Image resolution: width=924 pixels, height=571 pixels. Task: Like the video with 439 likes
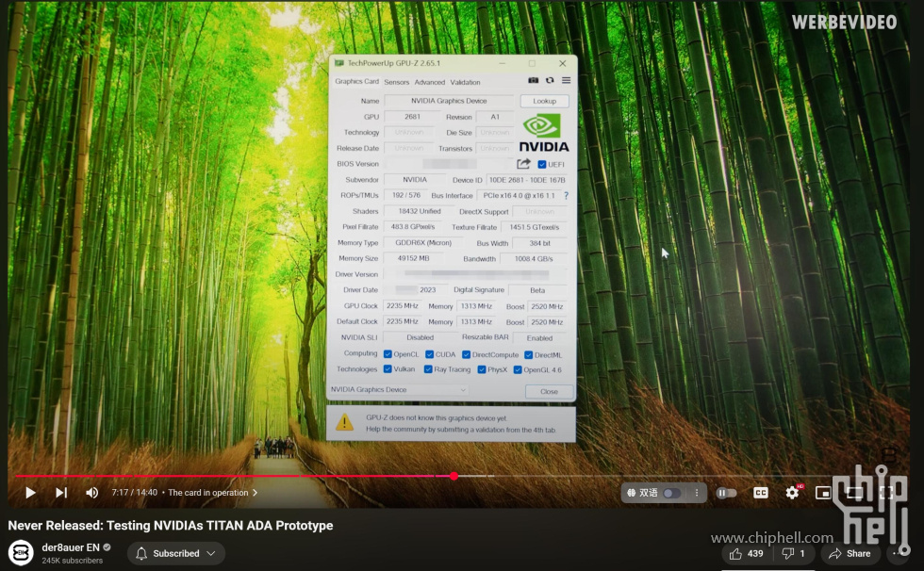click(x=747, y=553)
